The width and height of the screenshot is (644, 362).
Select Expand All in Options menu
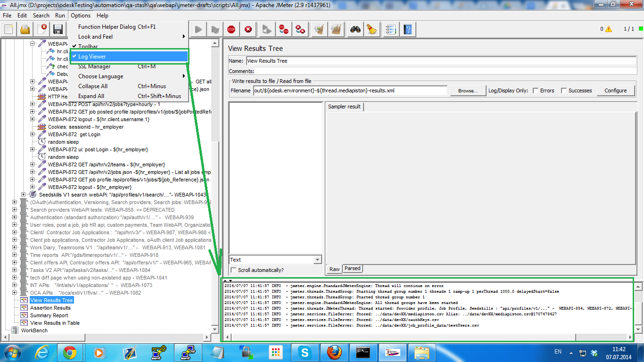129,96
